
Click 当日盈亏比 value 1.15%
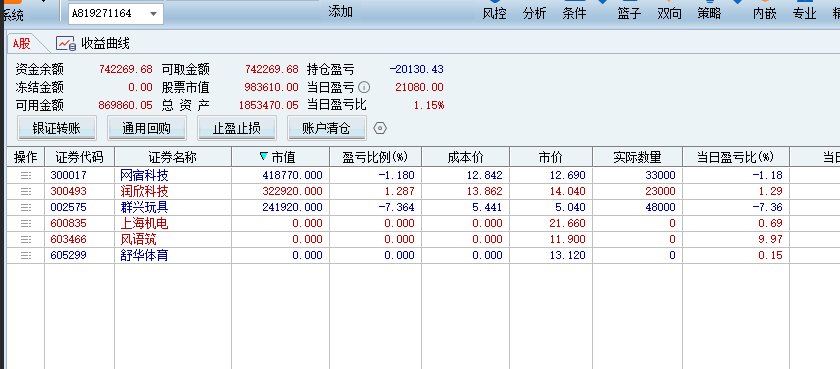pyautogui.click(x=429, y=105)
